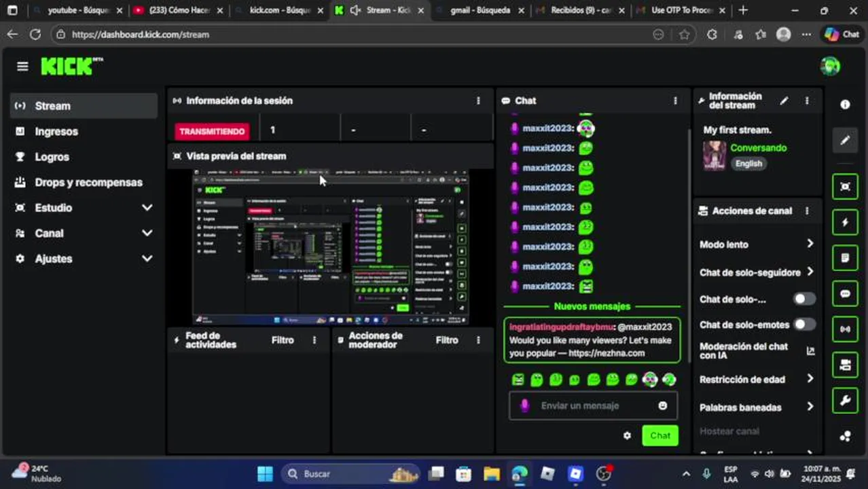Open Copilot Chat in browser toolbar
The image size is (868, 489).
[842, 35]
